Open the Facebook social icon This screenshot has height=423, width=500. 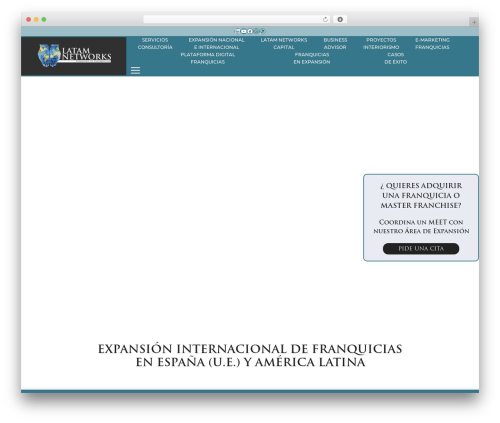250,31
